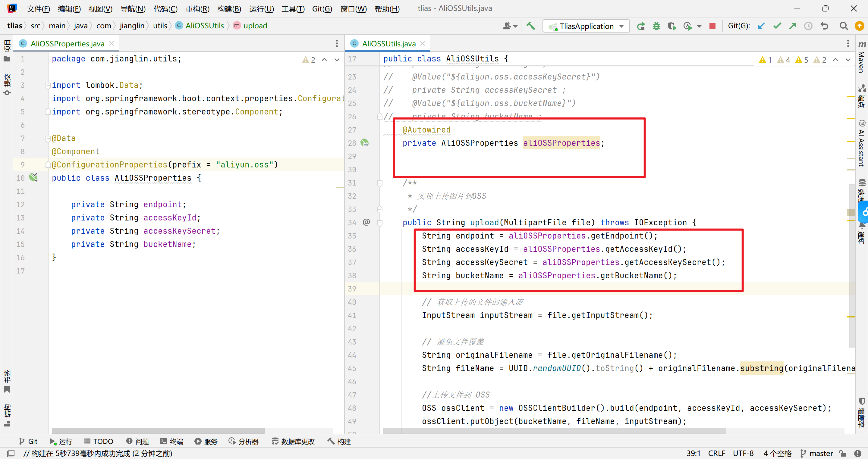Jump to next highlighted error in AliOSSUtils editor
868x459 pixels.
click(x=848, y=60)
